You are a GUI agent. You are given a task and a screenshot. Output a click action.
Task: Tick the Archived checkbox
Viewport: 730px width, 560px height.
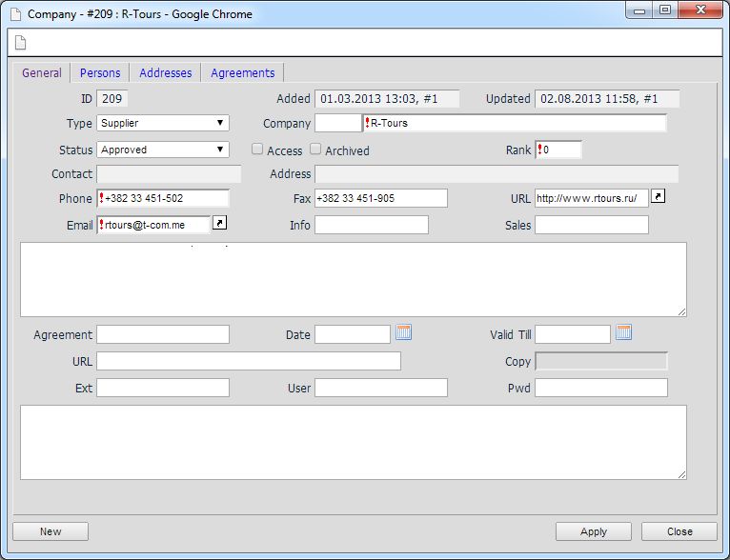315,149
